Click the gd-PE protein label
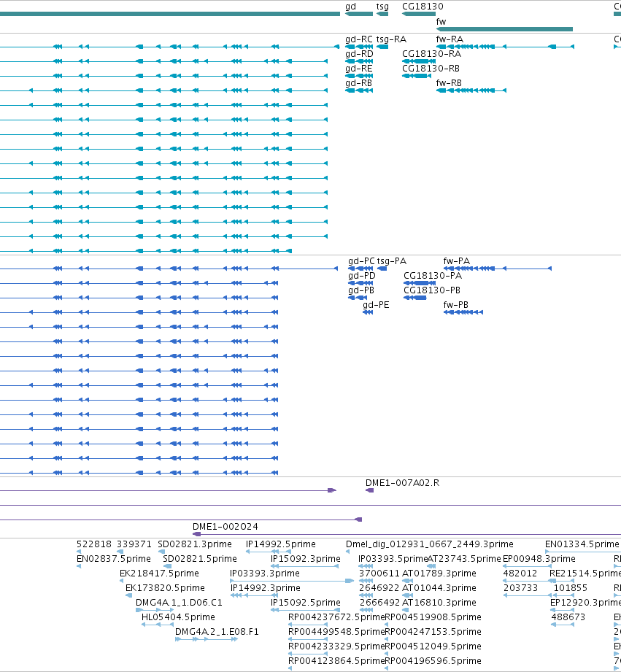Image resolution: width=621 pixels, height=672 pixels. [376, 305]
